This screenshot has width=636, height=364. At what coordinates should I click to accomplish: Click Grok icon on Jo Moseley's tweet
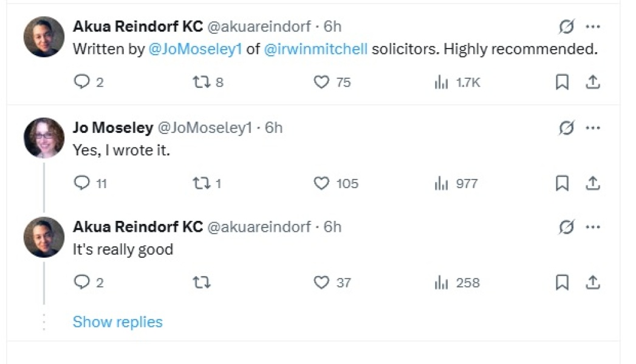point(566,127)
